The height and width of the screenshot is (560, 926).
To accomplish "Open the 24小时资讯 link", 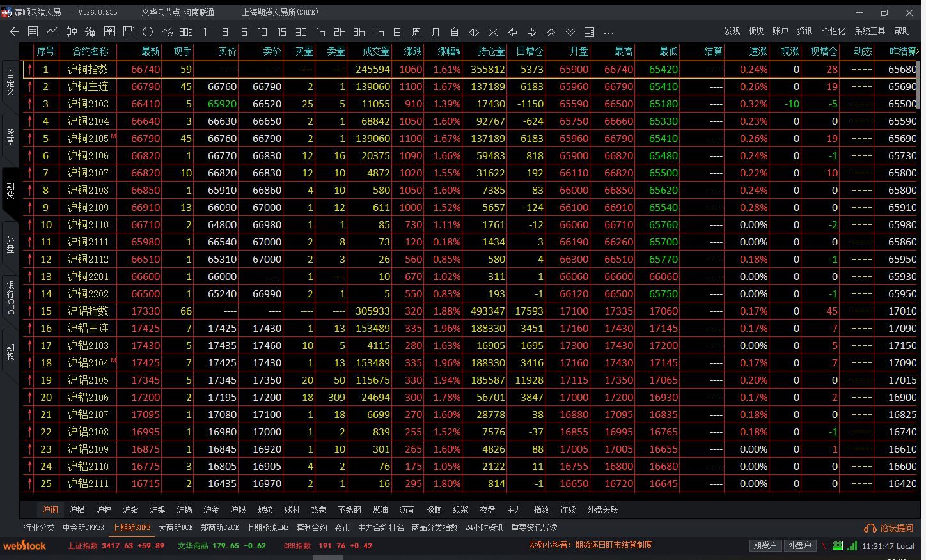I will pyautogui.click(x=484, y=527).
